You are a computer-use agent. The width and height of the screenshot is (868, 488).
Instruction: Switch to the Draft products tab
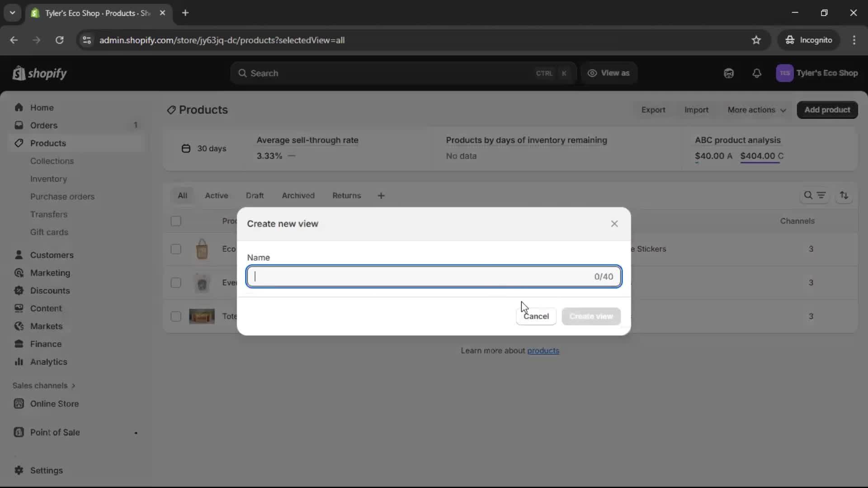[255, 196]
